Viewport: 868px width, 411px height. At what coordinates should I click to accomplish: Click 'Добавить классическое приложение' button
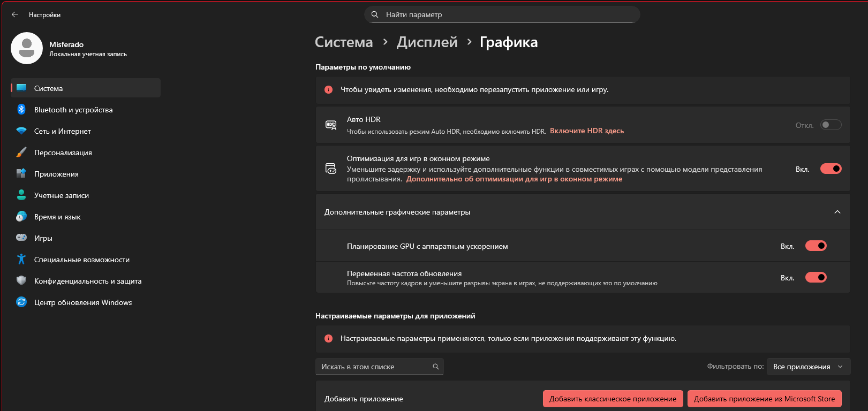click(x=613, y=399)
